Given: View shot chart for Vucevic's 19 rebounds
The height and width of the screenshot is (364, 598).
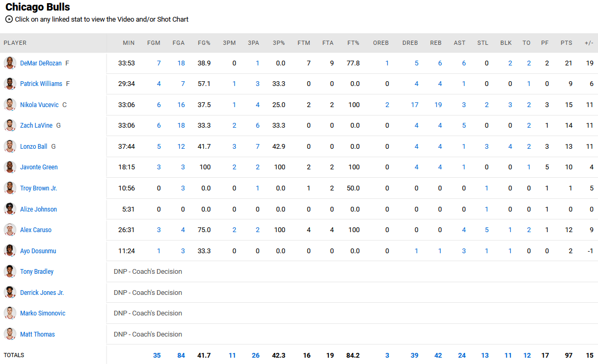Looking at the screenshot, I should (438, 104).
